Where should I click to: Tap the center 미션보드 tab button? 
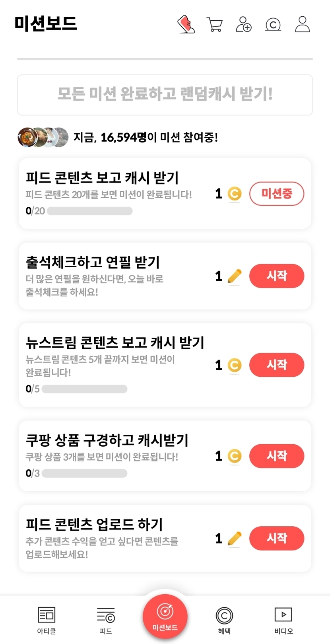coord(165,616)
